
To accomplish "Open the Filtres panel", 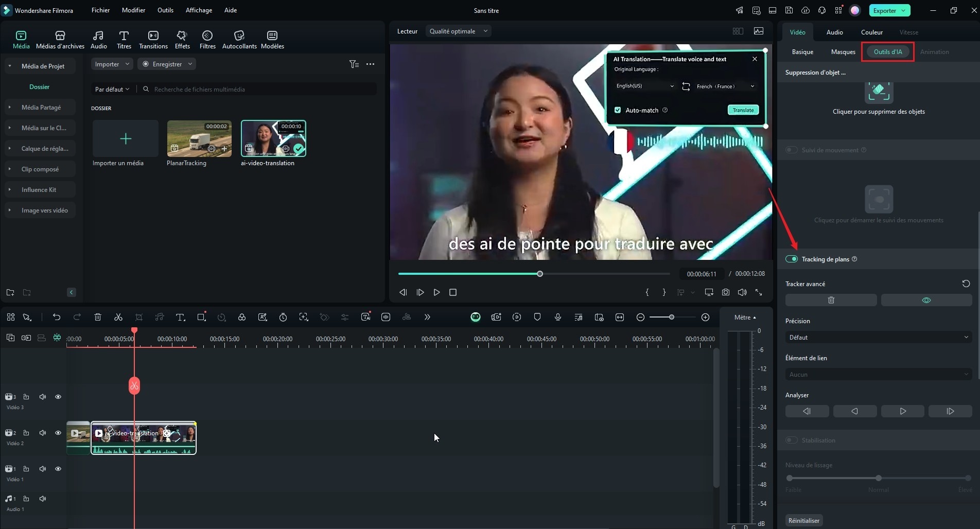I will point(207,40).
